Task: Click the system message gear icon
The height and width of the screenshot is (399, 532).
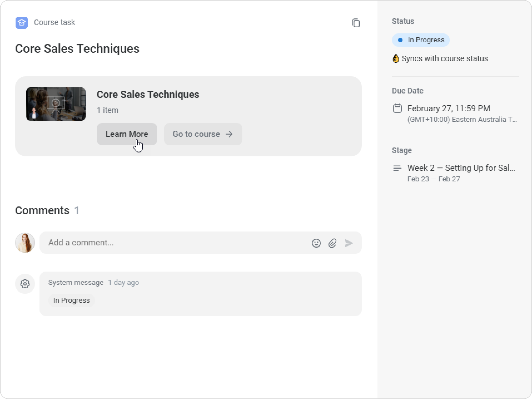Action: pos(25,284)
